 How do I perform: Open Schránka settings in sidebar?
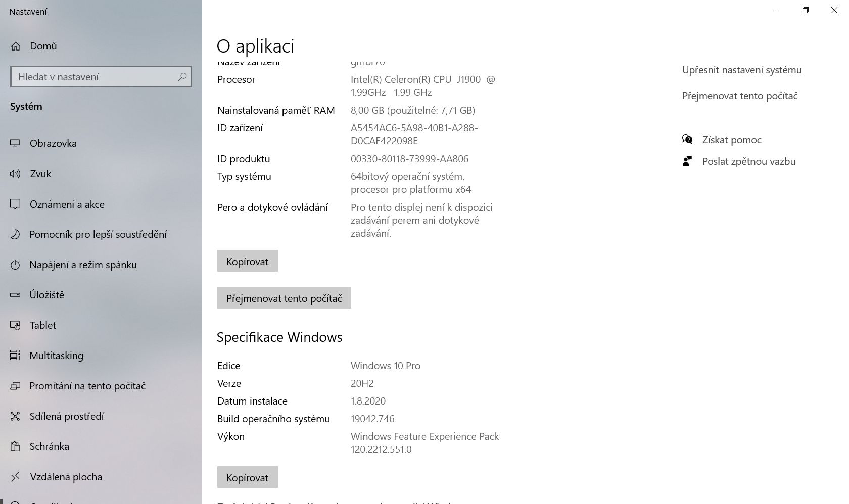[x=101, y=446]
